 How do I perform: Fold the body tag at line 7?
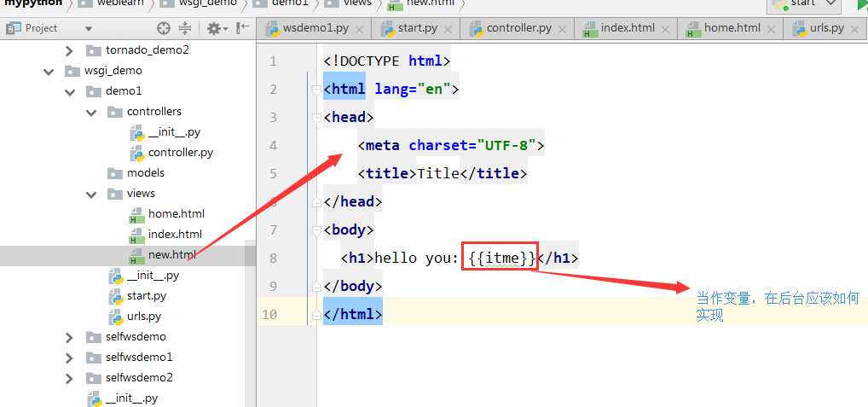coord(317,230)
